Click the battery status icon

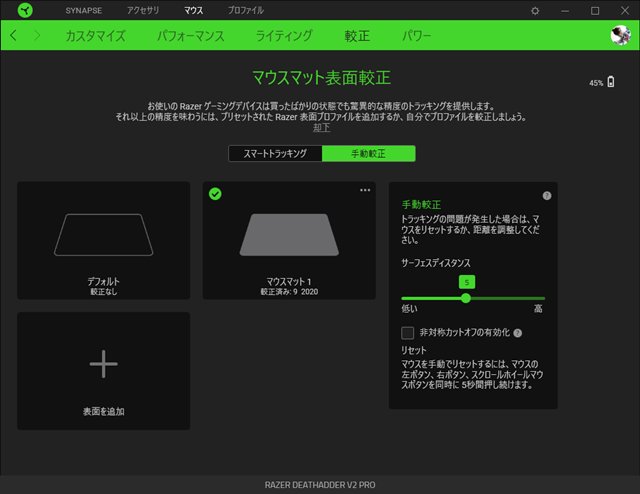point(611,82)
